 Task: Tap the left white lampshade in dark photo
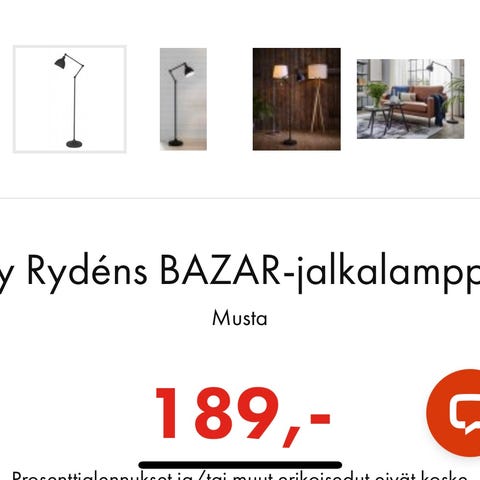pos(280,71)
